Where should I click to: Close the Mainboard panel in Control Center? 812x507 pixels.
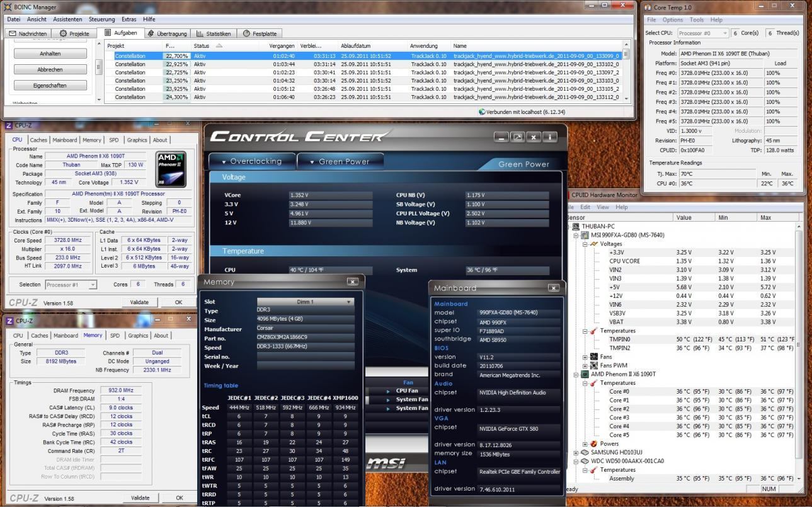point(553,288)
